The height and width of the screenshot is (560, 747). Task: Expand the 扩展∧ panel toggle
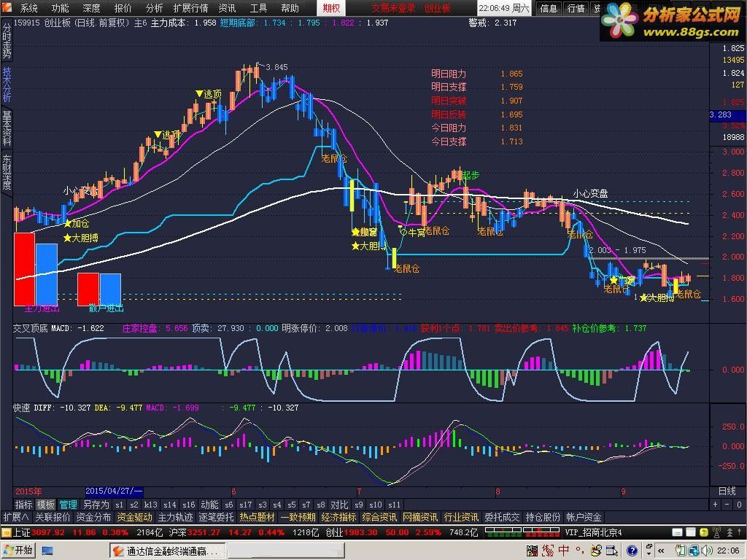(x=16, y=517)
